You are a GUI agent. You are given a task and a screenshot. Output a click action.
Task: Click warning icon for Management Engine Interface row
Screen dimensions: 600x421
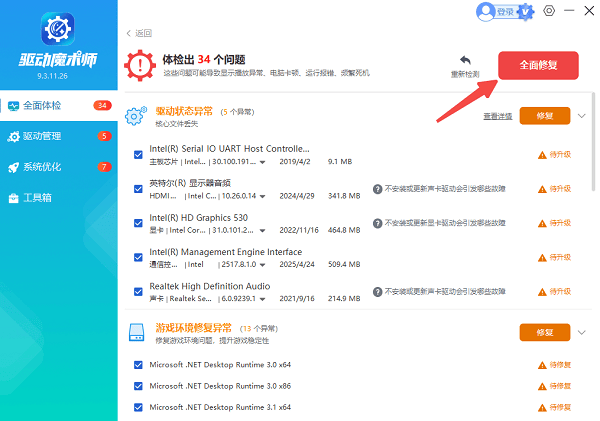coord(542,258)
